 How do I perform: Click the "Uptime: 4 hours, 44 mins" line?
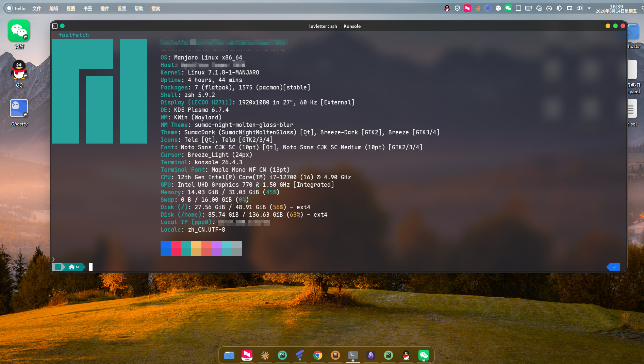[x=201, y=80]
